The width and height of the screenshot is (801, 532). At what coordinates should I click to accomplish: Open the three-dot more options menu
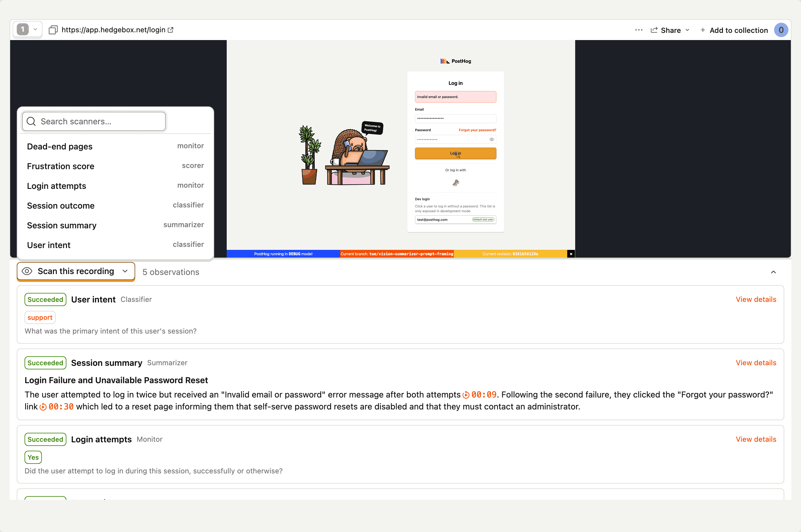coord(638,30)
